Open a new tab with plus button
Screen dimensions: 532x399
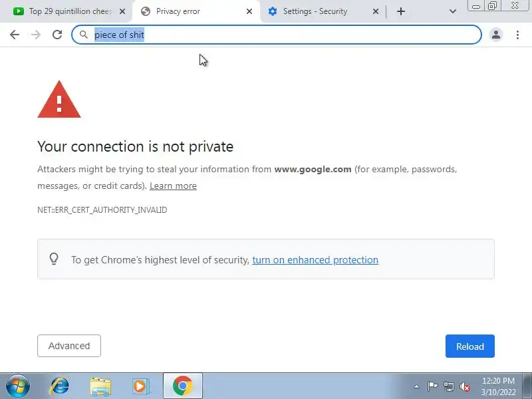(x=401, y=11)
